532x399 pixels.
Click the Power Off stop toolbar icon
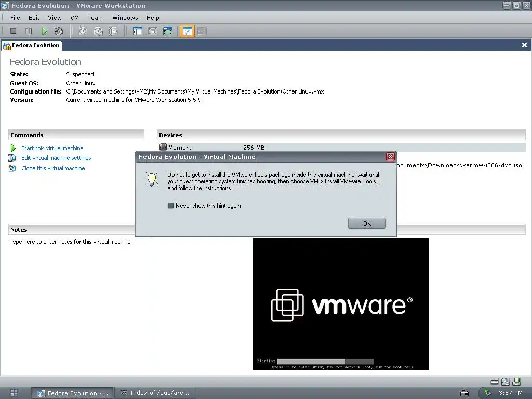click(13, 31)
